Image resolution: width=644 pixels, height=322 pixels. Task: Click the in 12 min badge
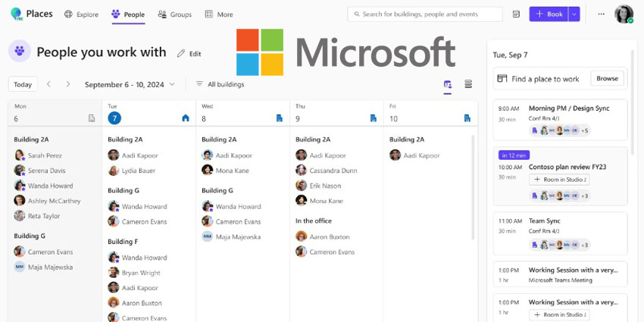tap(514, 155)
